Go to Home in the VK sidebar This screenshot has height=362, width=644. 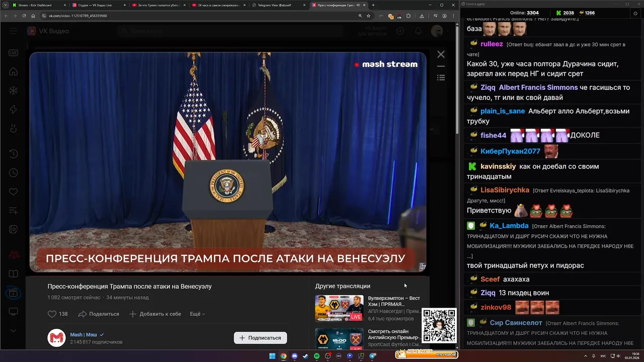14,71
